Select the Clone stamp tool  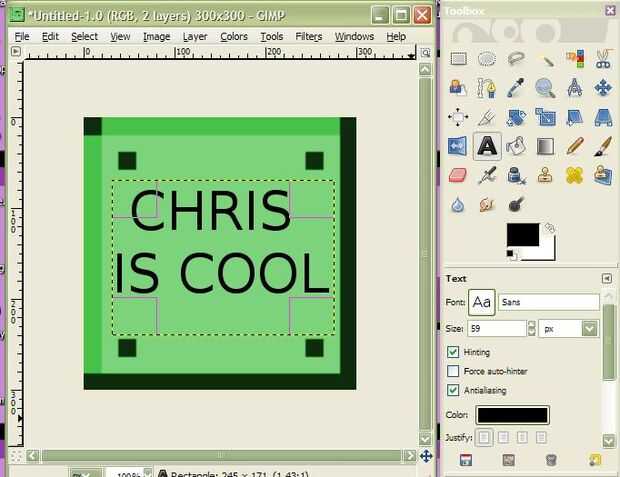tap(546, 175)
